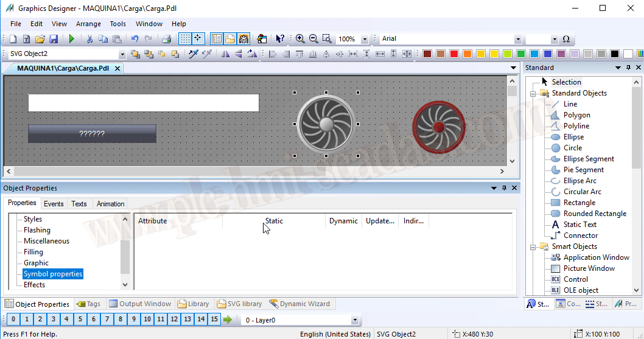Select Rounded Rectangle in Standard list
Image resolution: width=644 pixels, height=339 pixels.
point(594,214)
